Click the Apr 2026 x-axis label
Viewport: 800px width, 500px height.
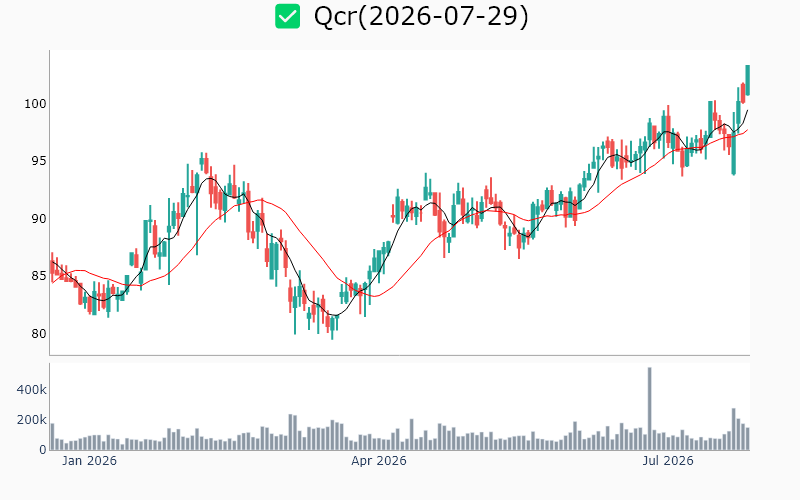(x=379, y=461)
